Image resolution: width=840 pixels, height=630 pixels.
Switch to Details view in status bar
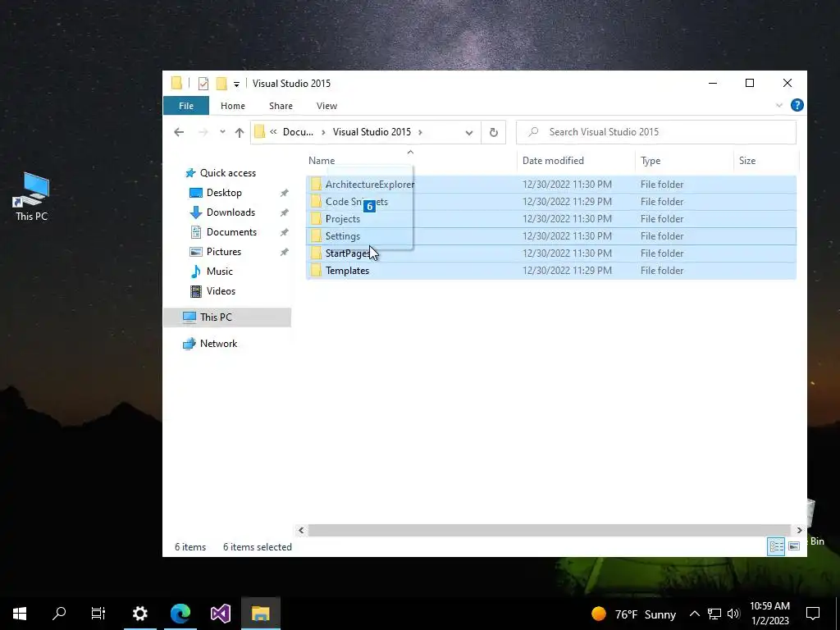(x=776, y=546)
